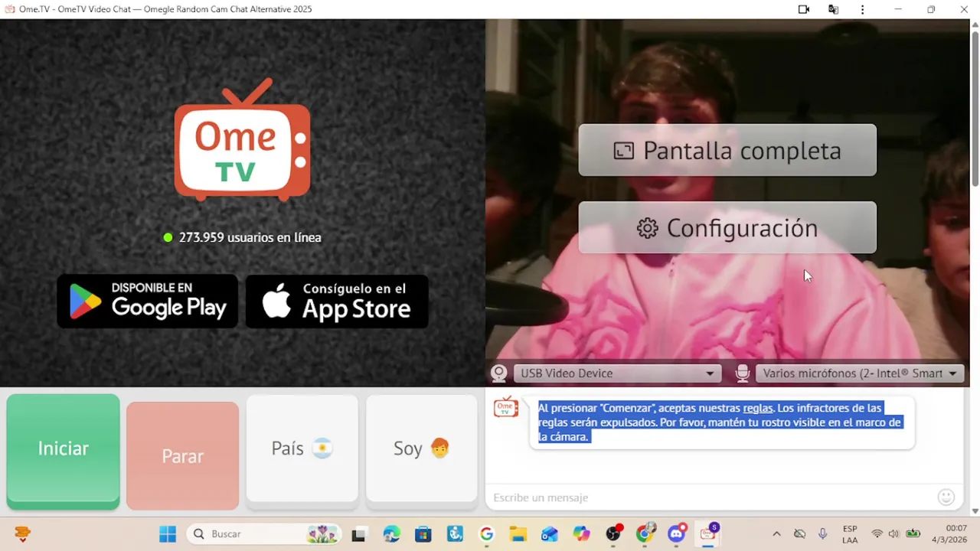Open the emoji smiley picker

946,497
